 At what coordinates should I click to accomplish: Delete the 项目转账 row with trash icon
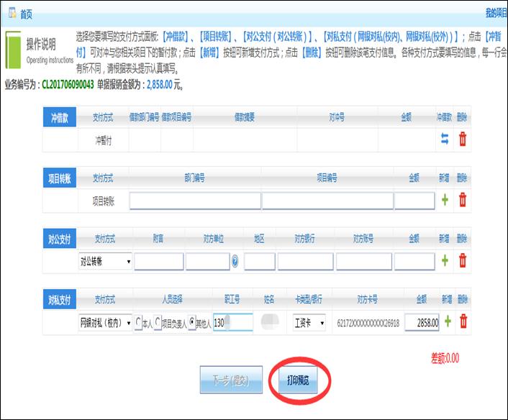click(x=463, y=199)
